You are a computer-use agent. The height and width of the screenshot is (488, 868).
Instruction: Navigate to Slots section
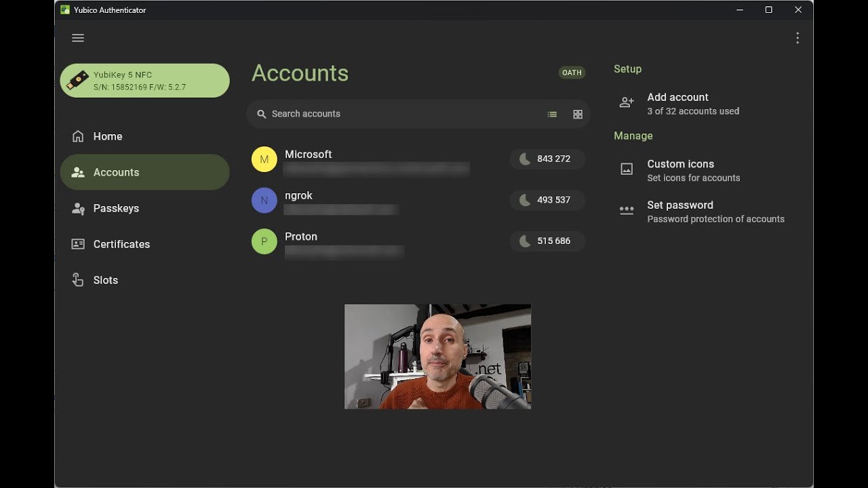click(x=144, y=280)
